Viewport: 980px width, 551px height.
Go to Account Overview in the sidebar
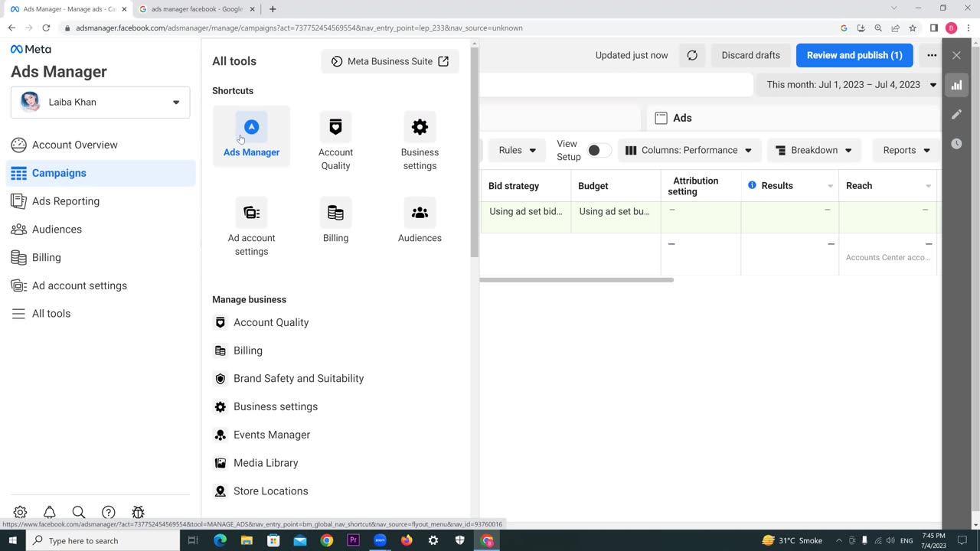click(100, 145)
